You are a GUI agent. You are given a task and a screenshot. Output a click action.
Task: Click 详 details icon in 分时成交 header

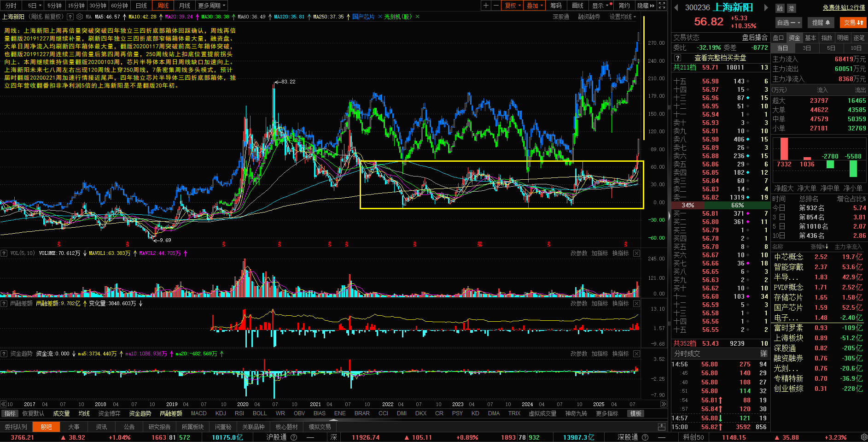[x=763, y=354]
